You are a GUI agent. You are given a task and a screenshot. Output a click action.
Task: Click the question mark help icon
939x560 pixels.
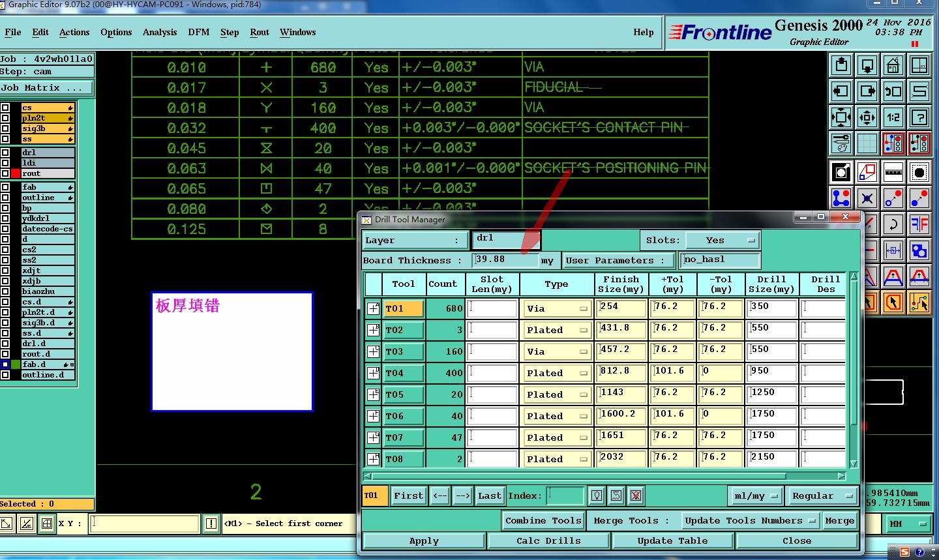(x=919, y=117)
